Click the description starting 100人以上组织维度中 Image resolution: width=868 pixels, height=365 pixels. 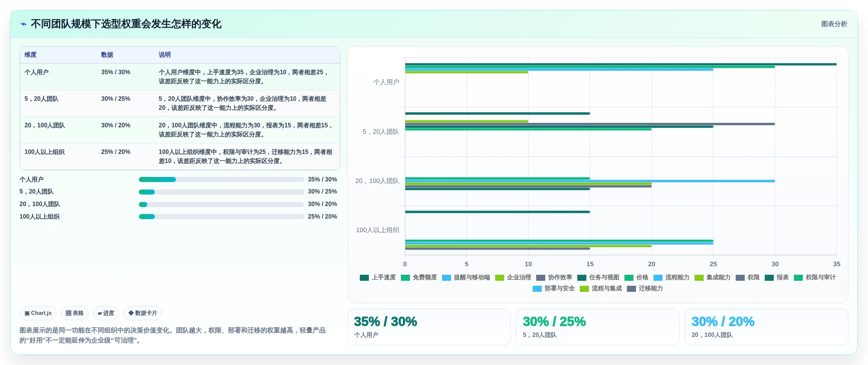click(246, 156)
